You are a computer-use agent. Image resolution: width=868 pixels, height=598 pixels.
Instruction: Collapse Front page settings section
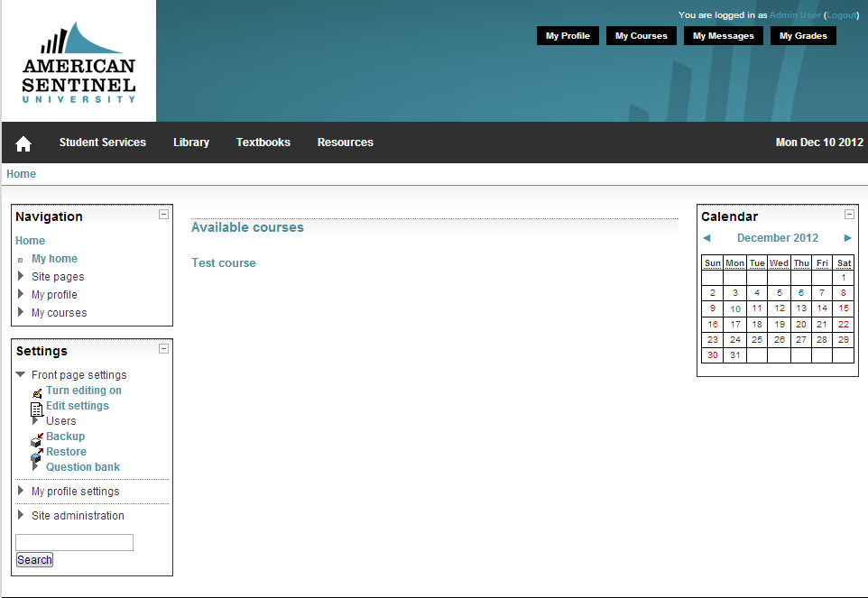pos(21,374)
